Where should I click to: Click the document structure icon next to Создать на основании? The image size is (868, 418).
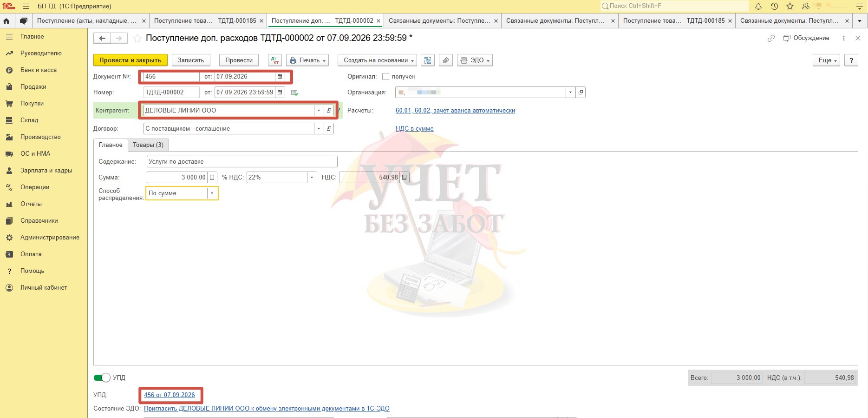(428, 60)
